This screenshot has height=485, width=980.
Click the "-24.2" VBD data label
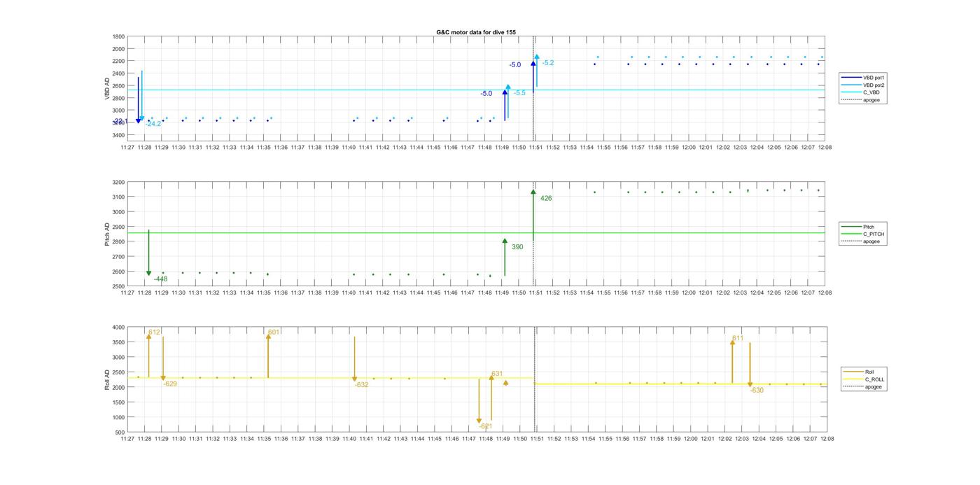(153, 124)
